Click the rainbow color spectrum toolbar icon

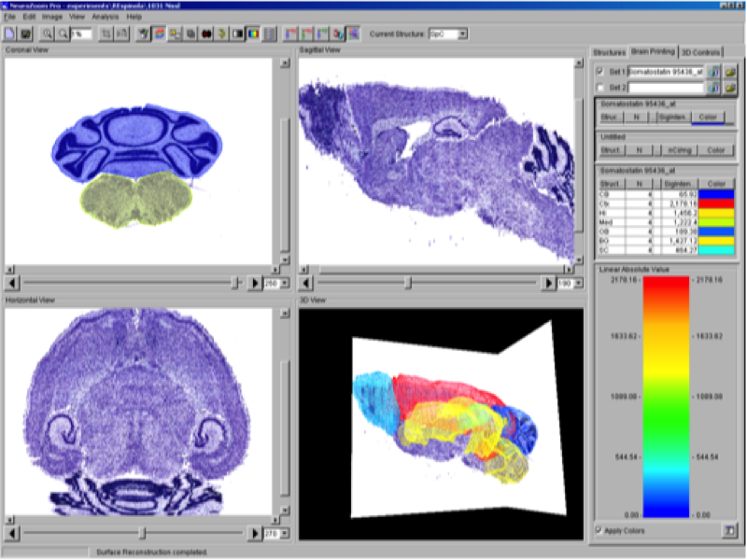click(253, 34)
